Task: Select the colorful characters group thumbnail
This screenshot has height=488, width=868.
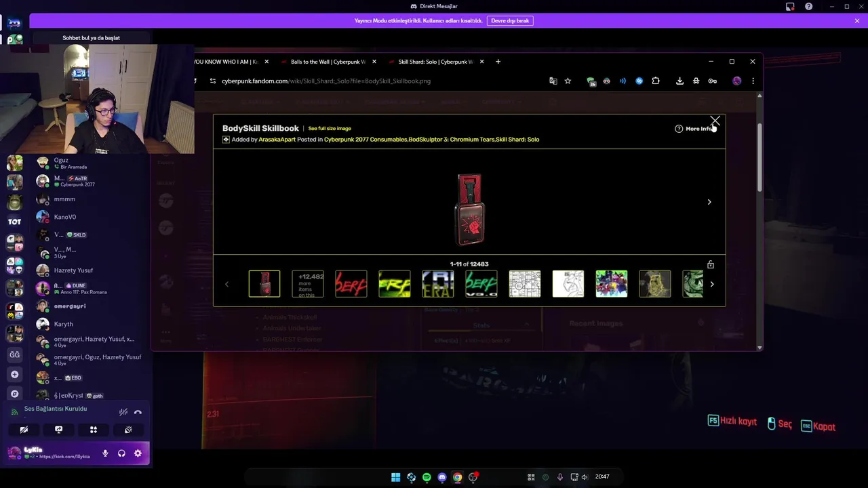Action: [612, 284]
